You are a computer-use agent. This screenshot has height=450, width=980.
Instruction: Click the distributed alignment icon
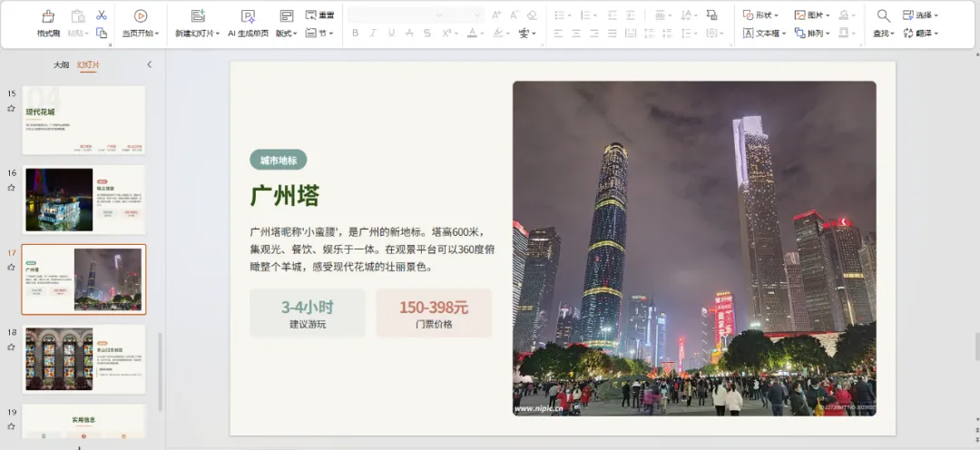631,34
